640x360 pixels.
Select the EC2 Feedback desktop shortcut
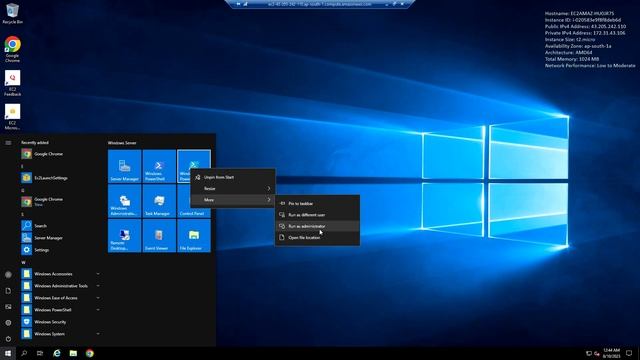[12, 83]
